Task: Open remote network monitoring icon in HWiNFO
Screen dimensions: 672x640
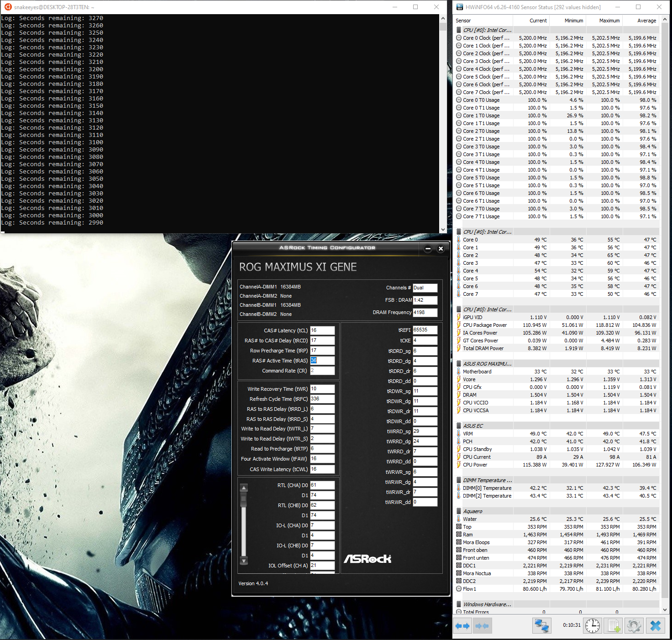Action: coord(542,626)
